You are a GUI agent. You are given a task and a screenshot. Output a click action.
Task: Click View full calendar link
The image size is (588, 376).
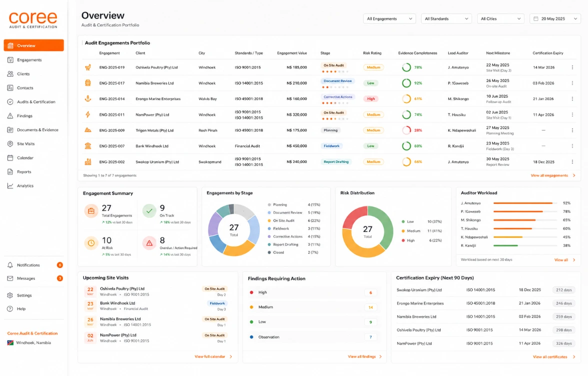point(213,356)
